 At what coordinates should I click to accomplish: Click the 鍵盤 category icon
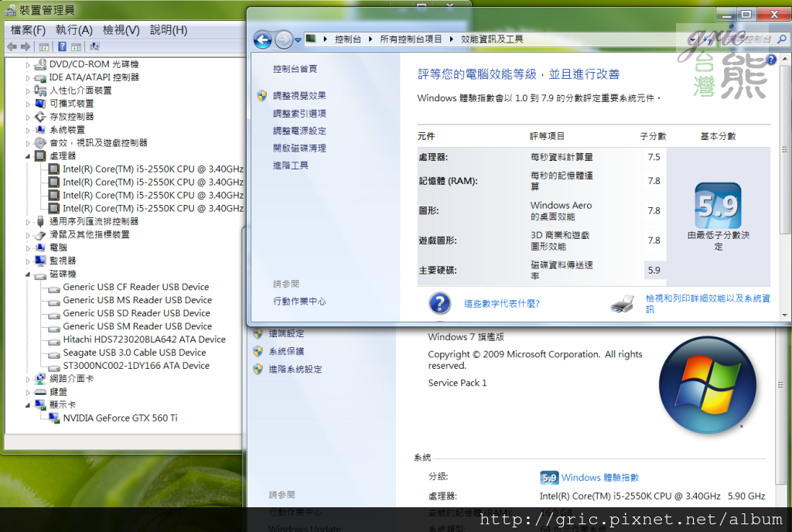[40, 392]
